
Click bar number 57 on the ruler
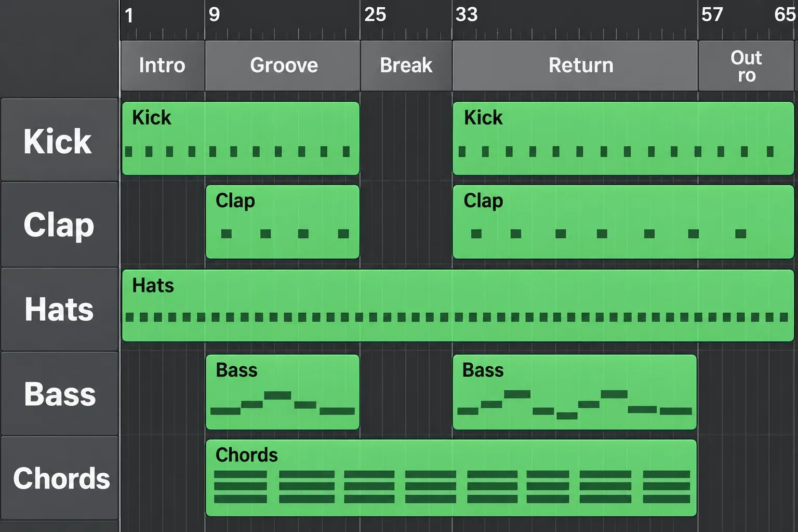coord(712,15)
